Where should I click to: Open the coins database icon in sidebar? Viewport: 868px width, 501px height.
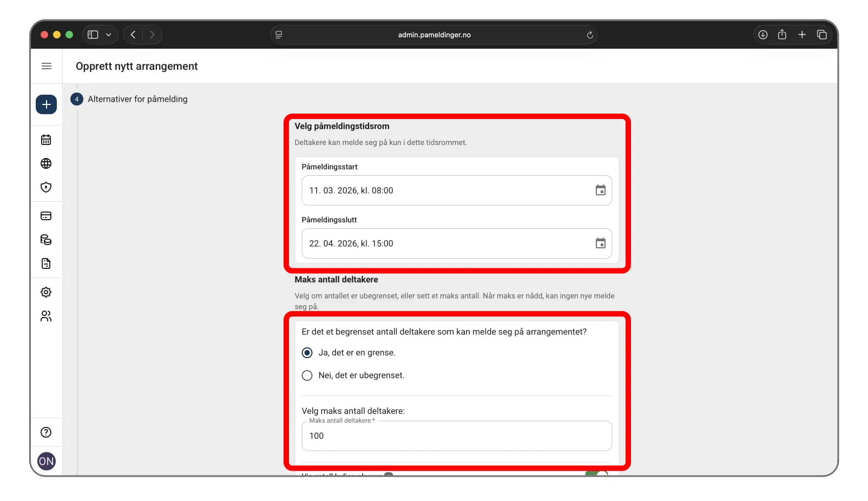tap(46, 240)
